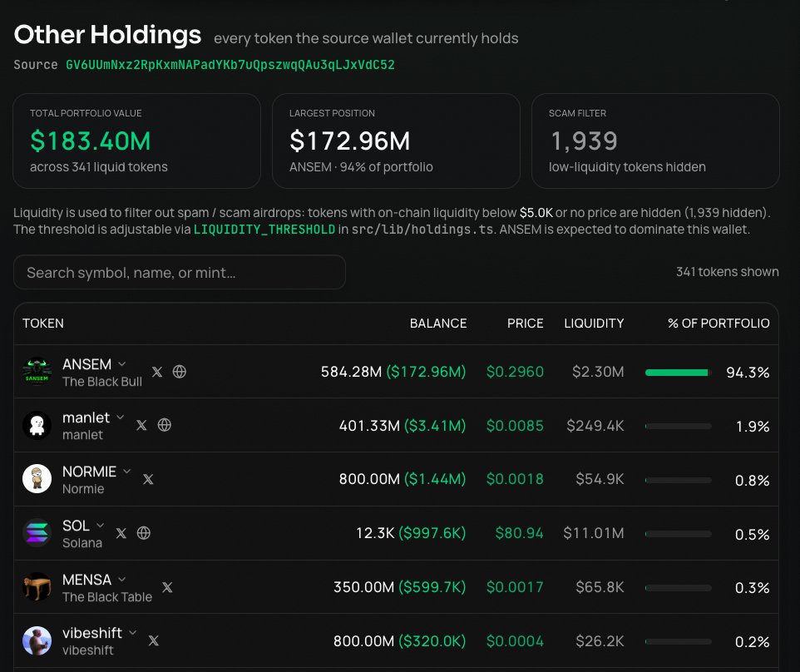Click SOL price $80.94
The image size is (800, 672).
click(520, 533)
